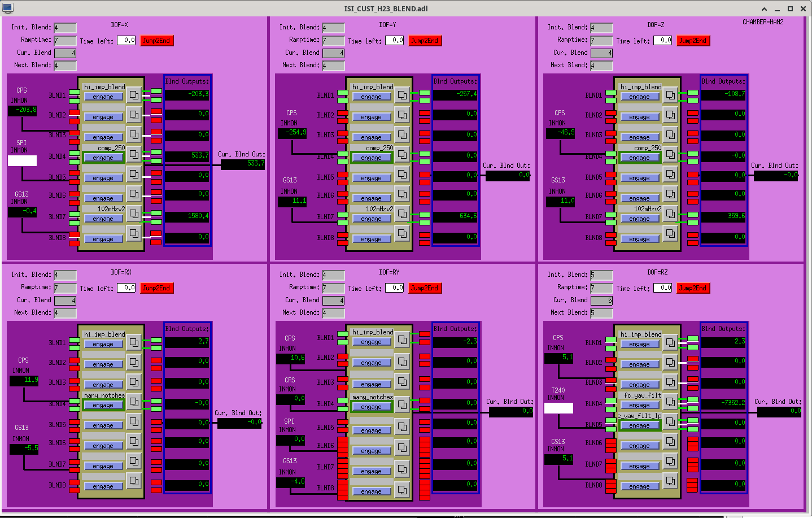Engage the 102mHzv2 filter in DOF=Y
Viewport: 812px width, 518px height.
pyautogui.click(x=372, y=219)
